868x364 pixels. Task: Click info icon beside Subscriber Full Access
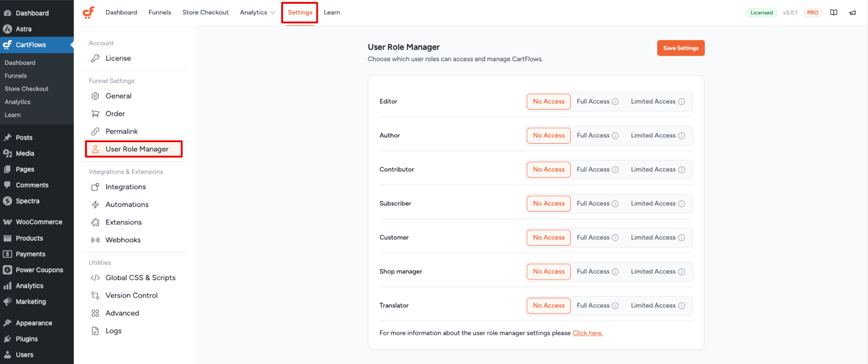click(x=615, y=204)
